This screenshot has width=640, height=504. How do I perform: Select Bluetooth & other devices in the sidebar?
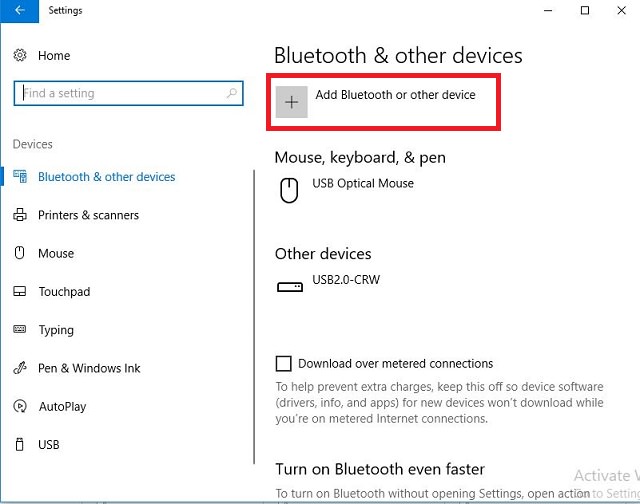tap(106, 177)
